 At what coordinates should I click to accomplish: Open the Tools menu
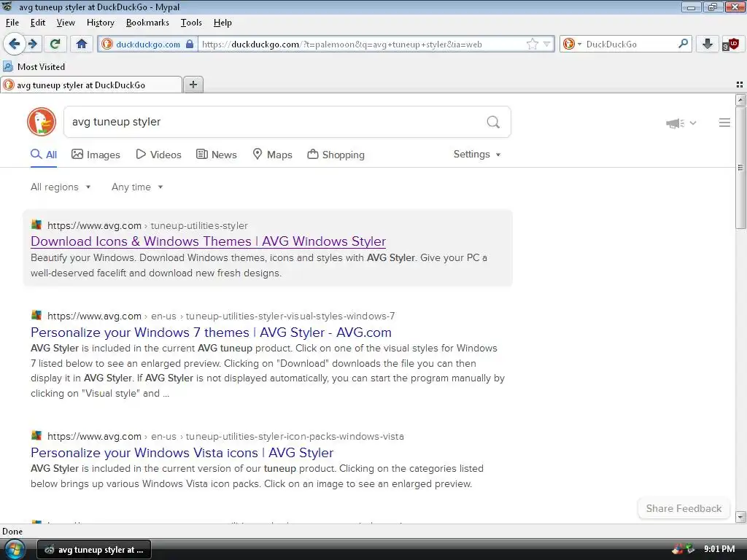pyautogui.click(x=191, y=23)
